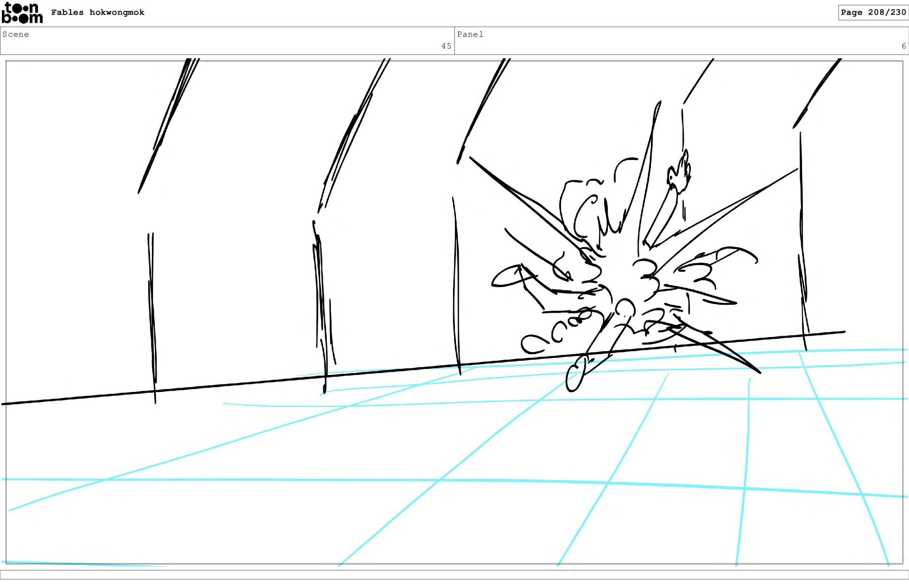Click the Fables hokwongmok project title
This screenshot has width=909, height=588.
click(x=98, y=12)
